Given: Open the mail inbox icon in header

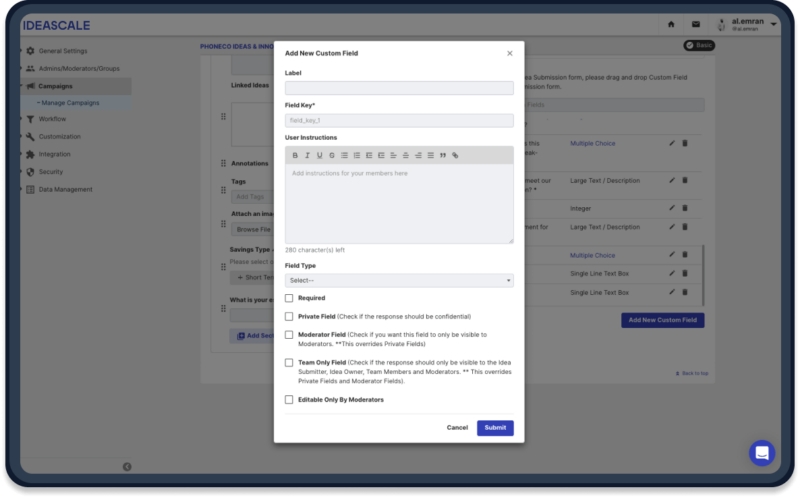Looking at the screenshot, I should coord(696,24).
